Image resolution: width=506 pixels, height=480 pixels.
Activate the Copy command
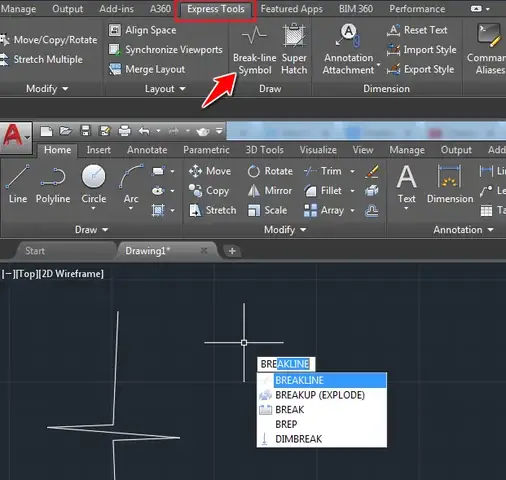[x=209, y=191]
